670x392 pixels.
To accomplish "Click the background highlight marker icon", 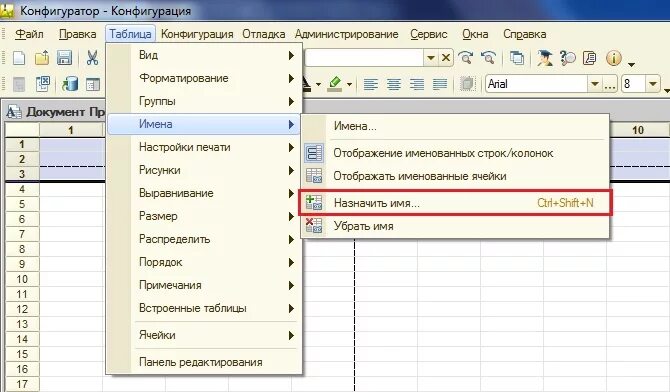I will (335, 84).
